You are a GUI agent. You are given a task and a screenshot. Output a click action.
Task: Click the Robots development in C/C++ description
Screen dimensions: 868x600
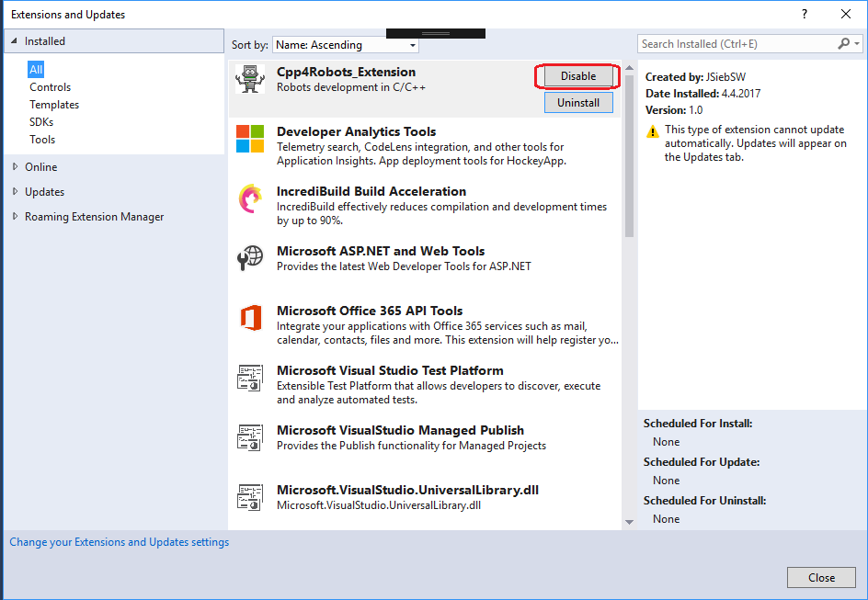click(351, 87)
